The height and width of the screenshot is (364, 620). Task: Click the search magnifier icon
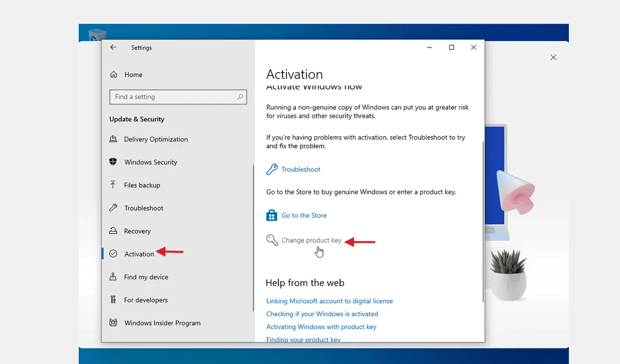click(240, 97)
